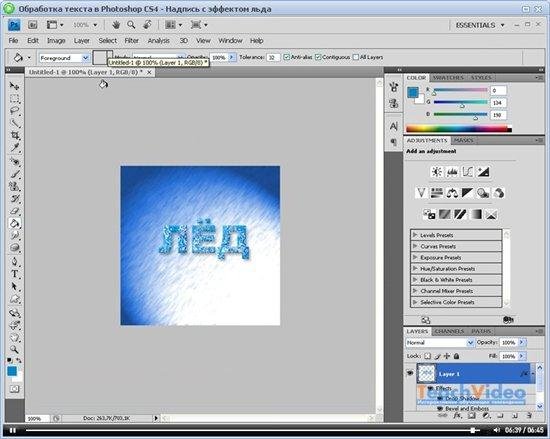550x439 pixels.
Task: Open the Filter menu
Action: pos(132,41)
